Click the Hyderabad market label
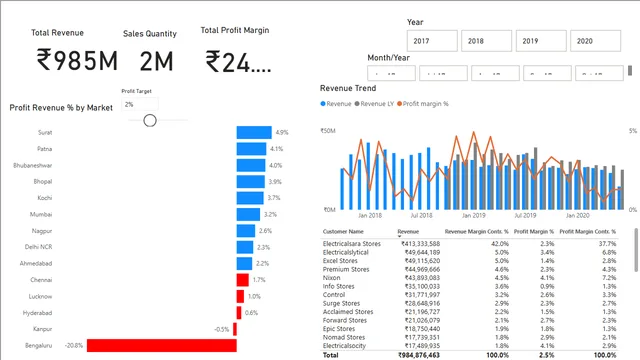The image size is (640, 360). [x=38, y=313]
